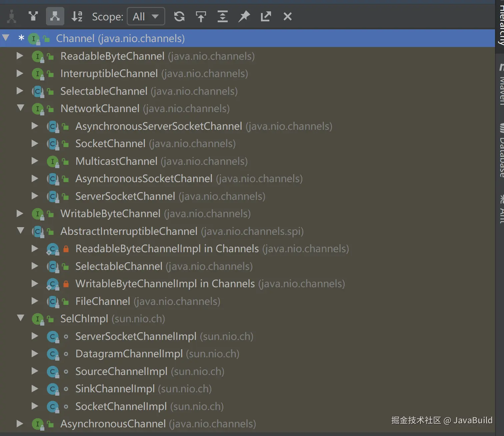Refresh the hierarchy tree

coord(179,16)
